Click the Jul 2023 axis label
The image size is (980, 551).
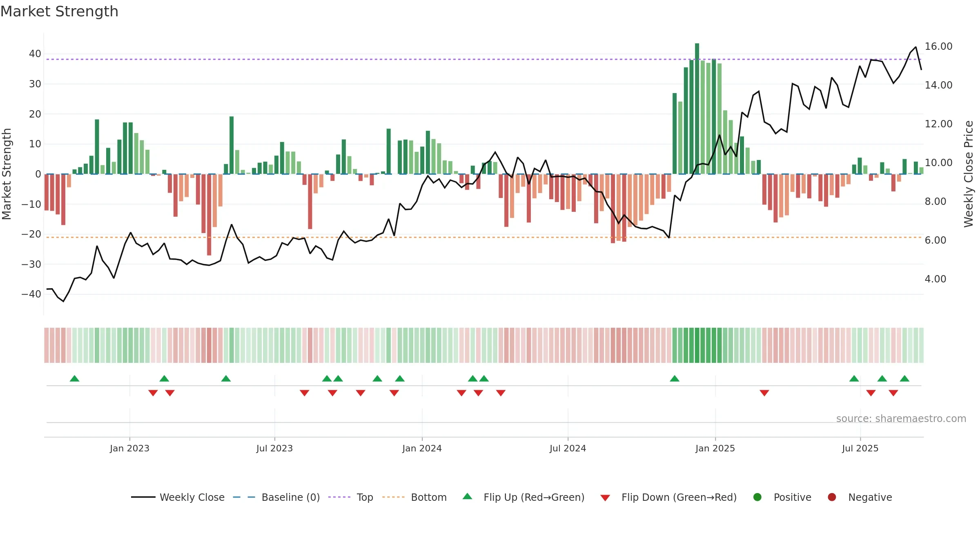pyautogui.click(x=274, y=449)
